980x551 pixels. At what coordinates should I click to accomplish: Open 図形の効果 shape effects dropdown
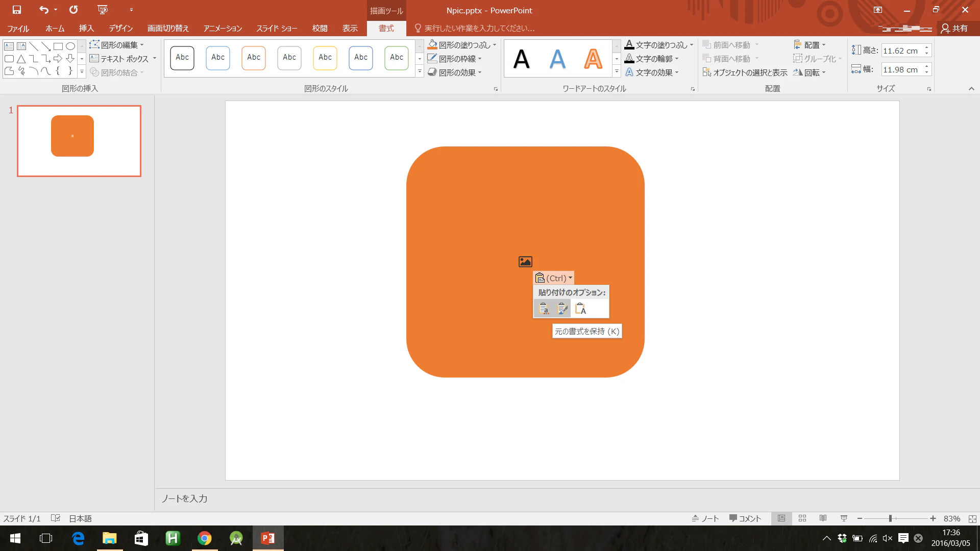(x=455, y=72)
